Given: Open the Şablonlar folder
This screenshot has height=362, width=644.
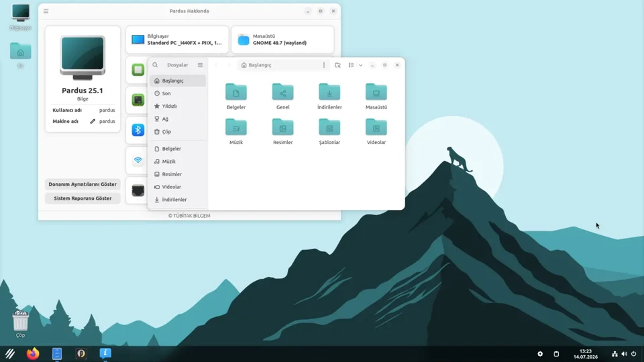Looking at the screenshot, I should click(x=329, y=131).
